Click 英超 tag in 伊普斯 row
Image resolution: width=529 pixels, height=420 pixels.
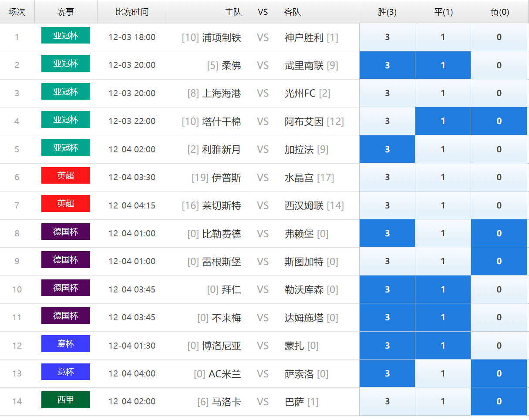click(x=66, y=175)
